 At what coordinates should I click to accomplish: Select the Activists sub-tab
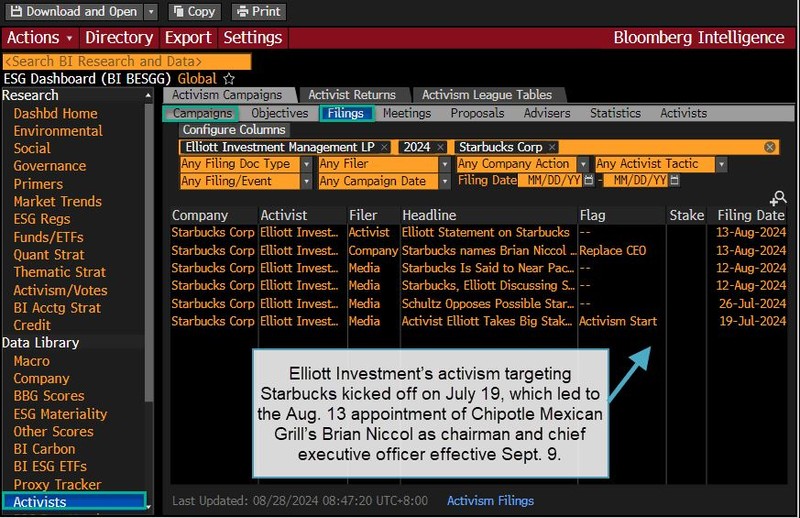click(684, 113)
